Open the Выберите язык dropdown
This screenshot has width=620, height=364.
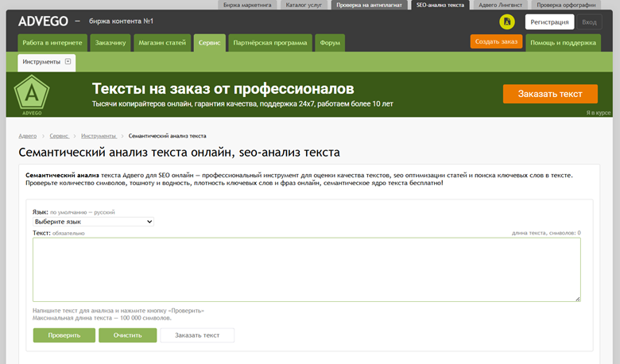click(93, 222)
